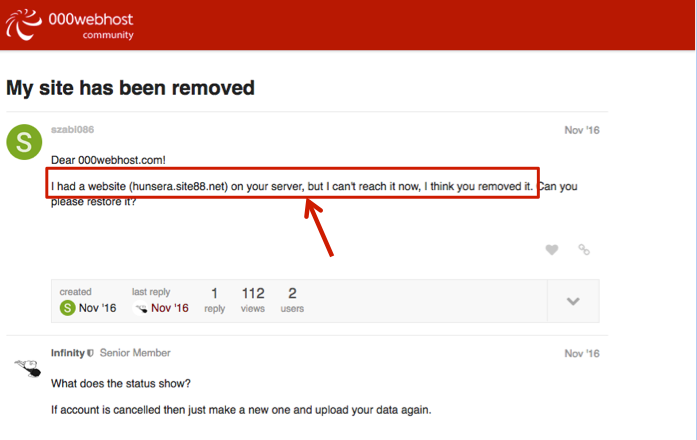Jump to created Nov '16 date

point(97,308)
